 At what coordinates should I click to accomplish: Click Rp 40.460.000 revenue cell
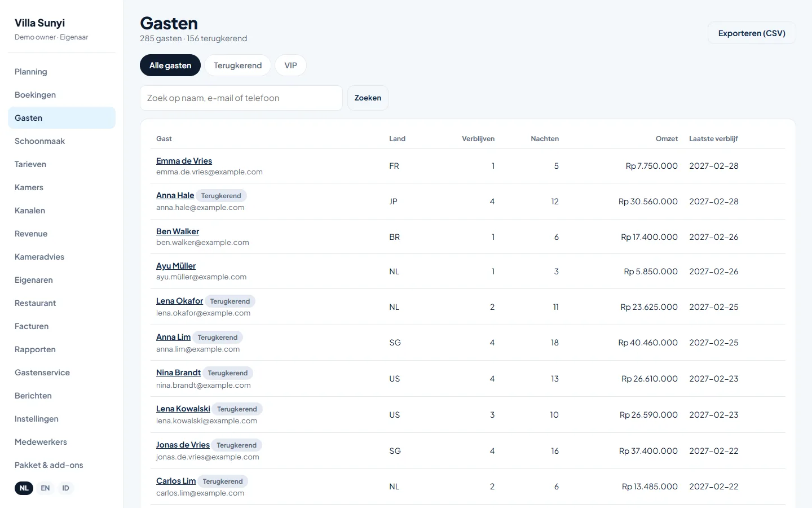[648, 343]
